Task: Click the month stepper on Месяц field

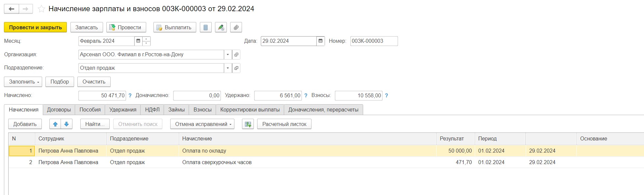Action: tap(147, 41)
